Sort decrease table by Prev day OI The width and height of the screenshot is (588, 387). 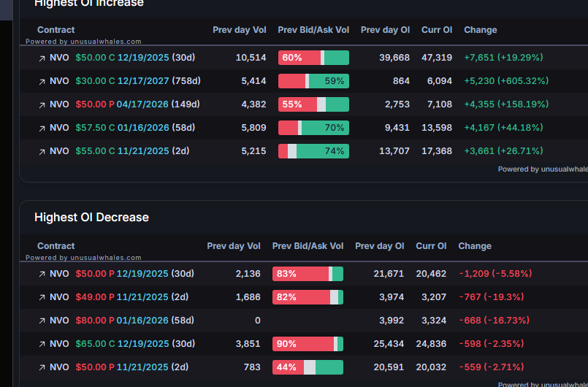pyautogui.click(x=380, y=246)
